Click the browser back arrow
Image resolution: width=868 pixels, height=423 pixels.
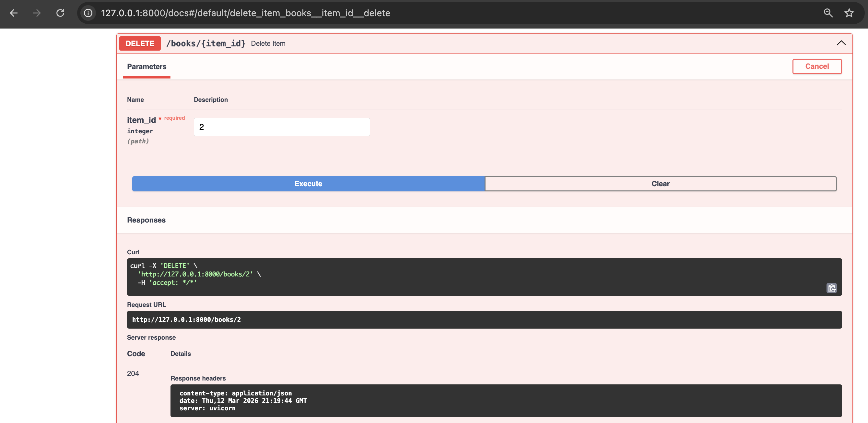point(14,13)
